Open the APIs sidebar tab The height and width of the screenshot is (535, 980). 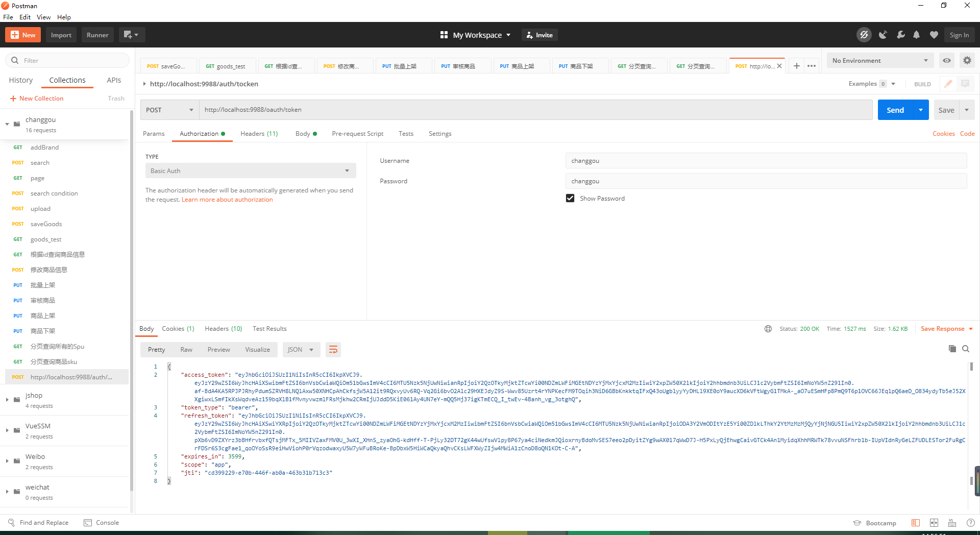[114, 80]
